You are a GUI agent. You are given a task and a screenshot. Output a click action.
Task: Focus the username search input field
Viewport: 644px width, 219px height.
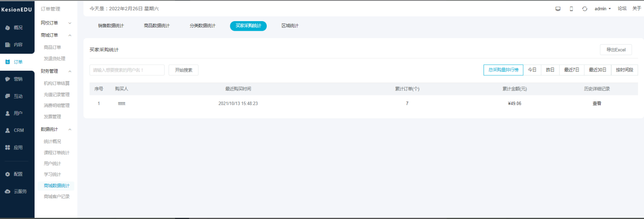click(x=127, y=70)
